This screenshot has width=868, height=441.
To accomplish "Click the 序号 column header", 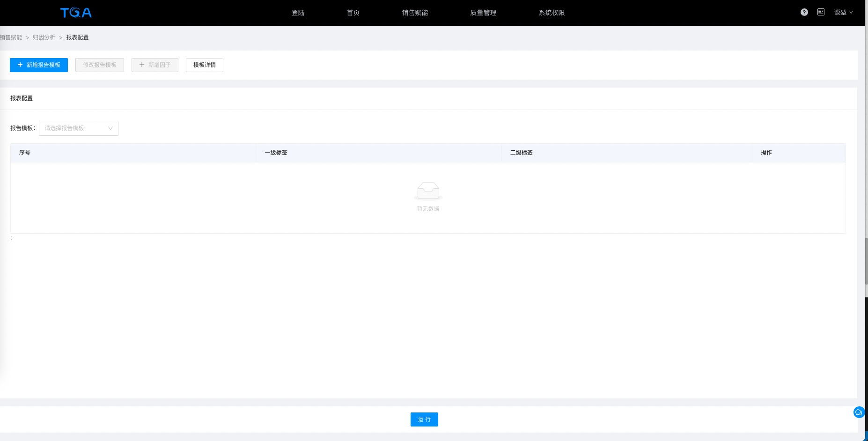I will [133, 153].
